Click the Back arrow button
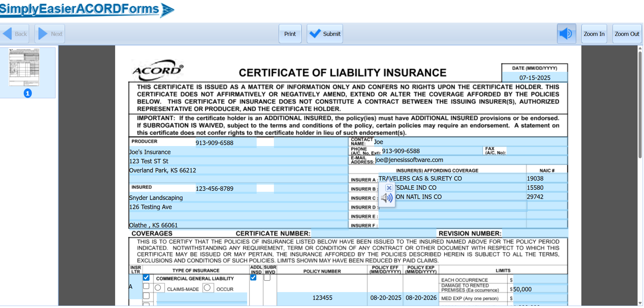644x308 pixels. [x=15, y=34]
